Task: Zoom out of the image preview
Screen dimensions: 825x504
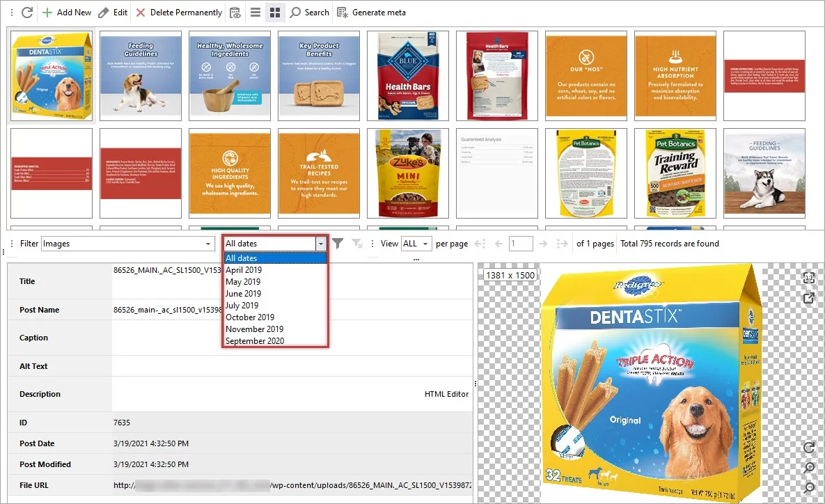Action: click(809, 486)
